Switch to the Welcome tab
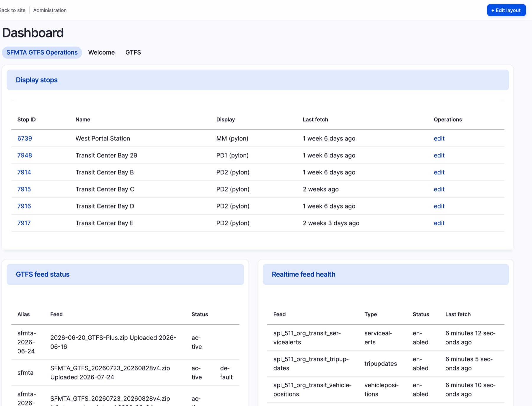This screenshot has width=532, height=406. click(x=101, y=53)
